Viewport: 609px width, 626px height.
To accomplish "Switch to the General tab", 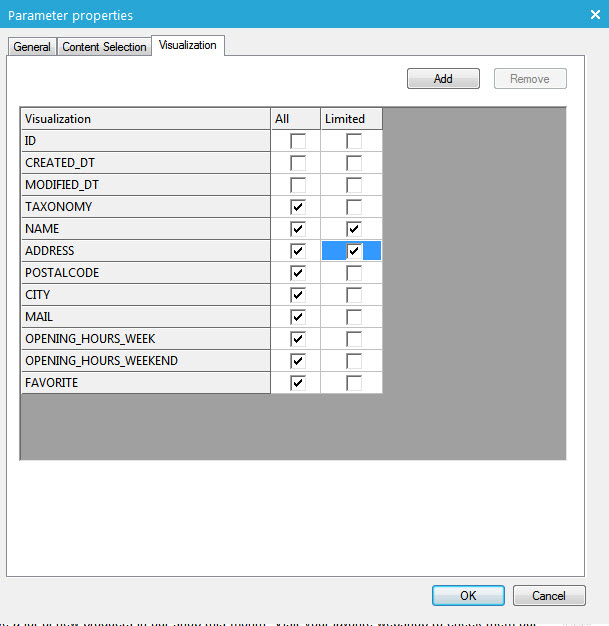I will (x=32, y=47).
